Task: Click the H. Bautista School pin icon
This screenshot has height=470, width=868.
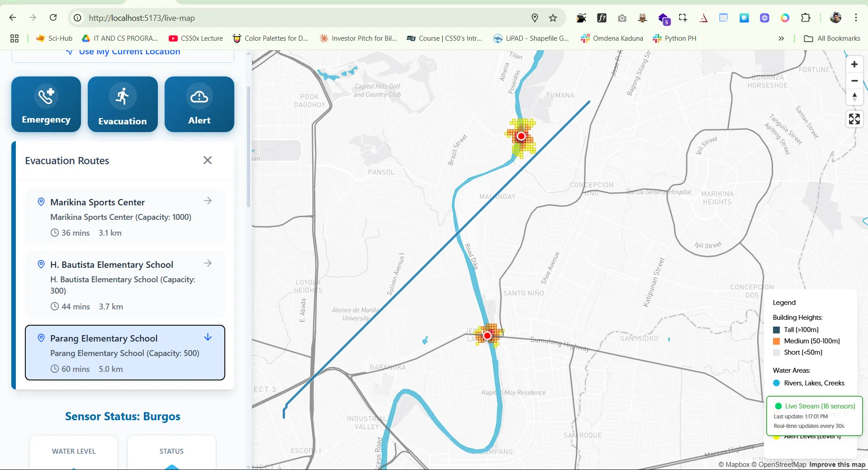Action: (x=41, y=264)
